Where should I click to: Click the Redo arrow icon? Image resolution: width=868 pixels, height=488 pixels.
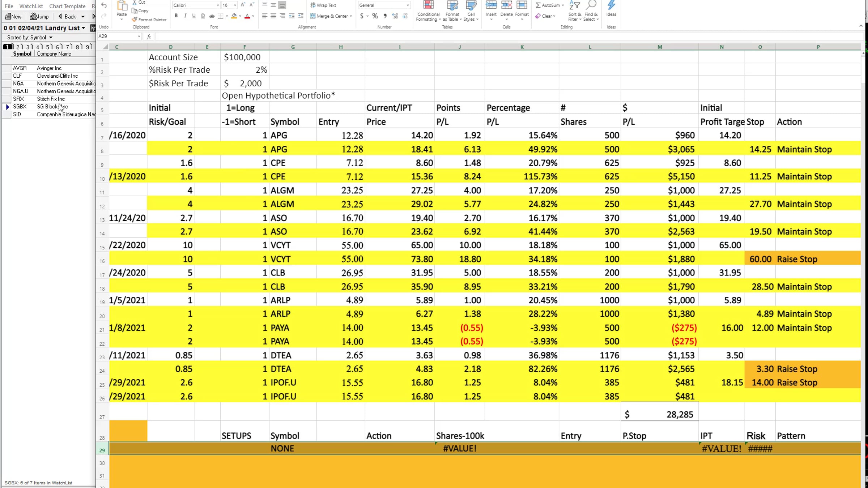(104, 16)
